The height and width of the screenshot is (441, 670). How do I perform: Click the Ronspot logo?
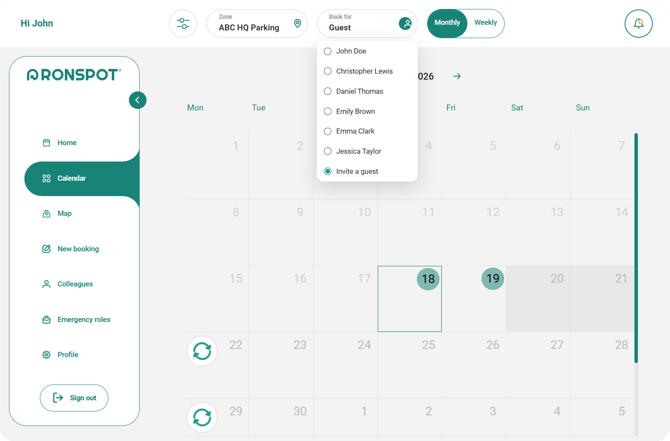[74, 75]
